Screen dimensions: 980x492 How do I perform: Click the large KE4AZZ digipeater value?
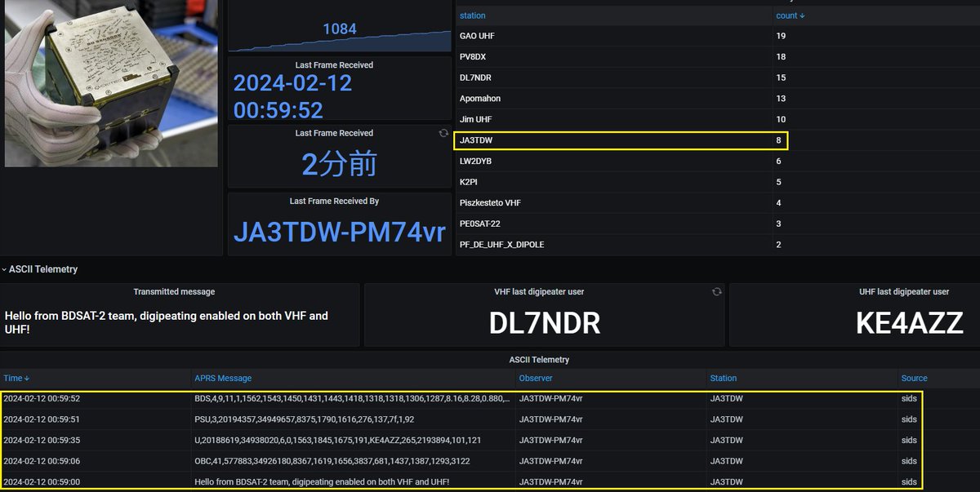point(910,324)
